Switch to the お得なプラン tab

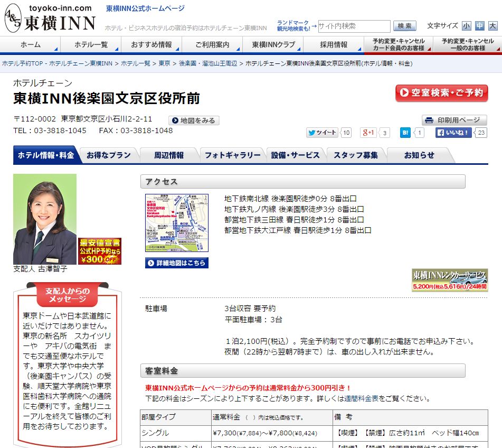(x=109, y=155)
